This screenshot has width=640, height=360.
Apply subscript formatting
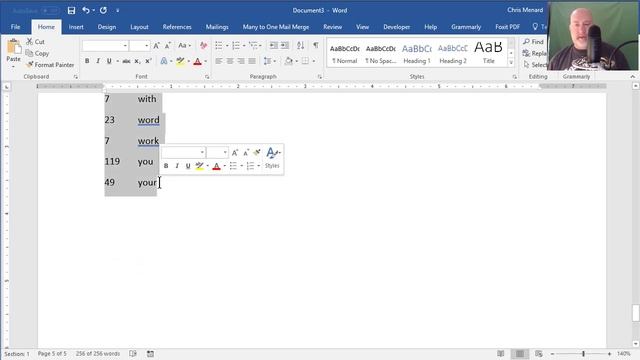click(x=137, y=61)
